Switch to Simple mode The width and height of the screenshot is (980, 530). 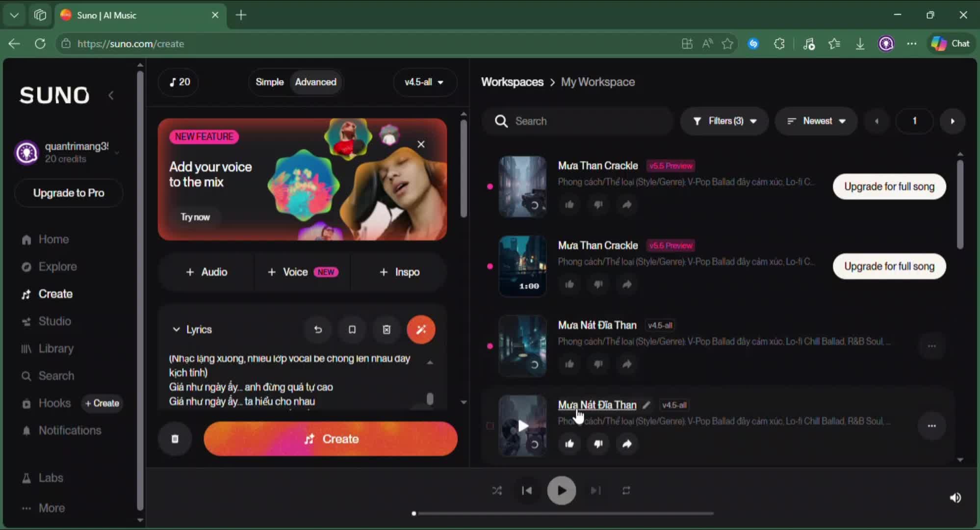coord(269,82)
